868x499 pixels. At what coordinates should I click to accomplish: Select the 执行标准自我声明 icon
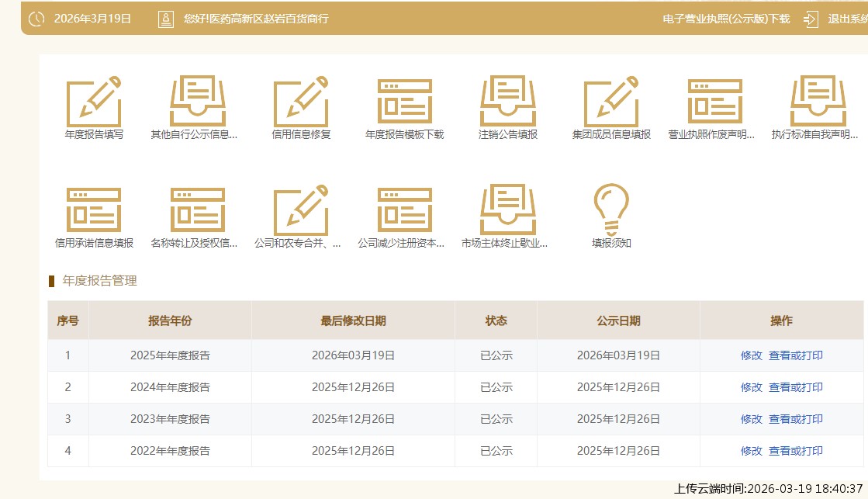pyautogui.click(x=818, y=102)
